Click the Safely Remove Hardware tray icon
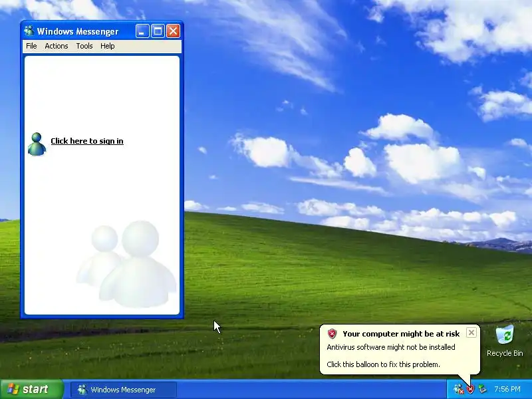This screenshot has width=532, height=399. (x=481, y=389)
